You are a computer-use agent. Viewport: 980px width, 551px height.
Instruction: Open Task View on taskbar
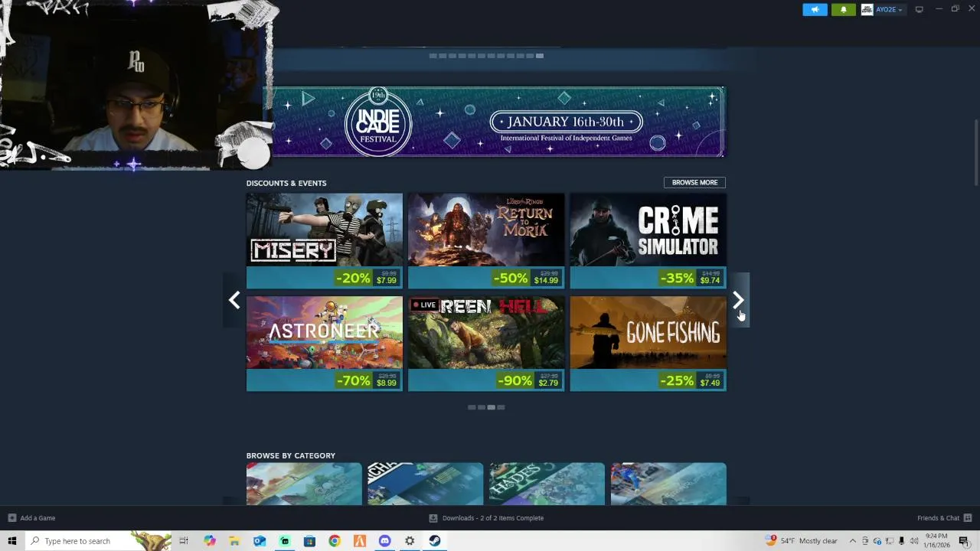(x=184, y=541)
